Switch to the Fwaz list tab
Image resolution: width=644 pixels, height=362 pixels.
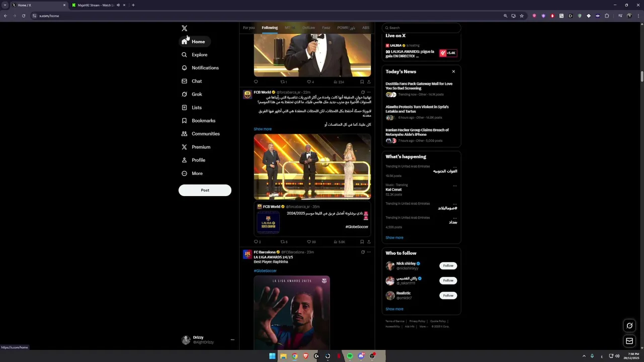coord(326,28)
